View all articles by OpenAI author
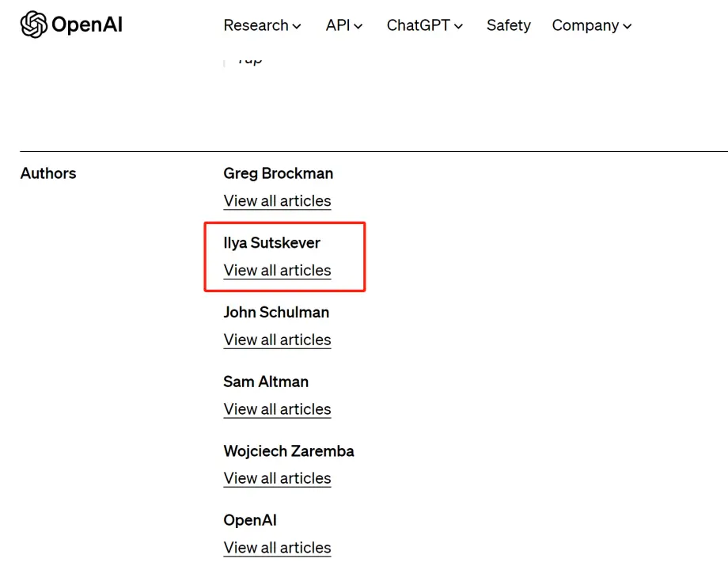 coord(277,547)
